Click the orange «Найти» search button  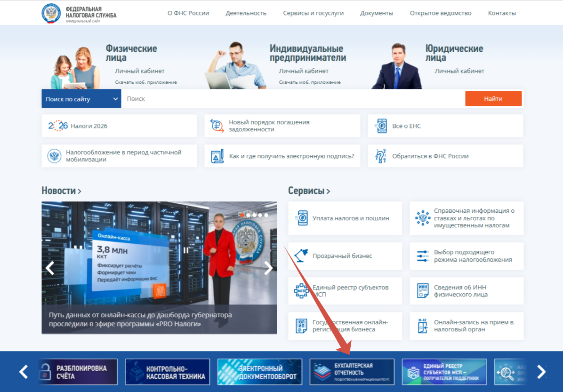493,98
